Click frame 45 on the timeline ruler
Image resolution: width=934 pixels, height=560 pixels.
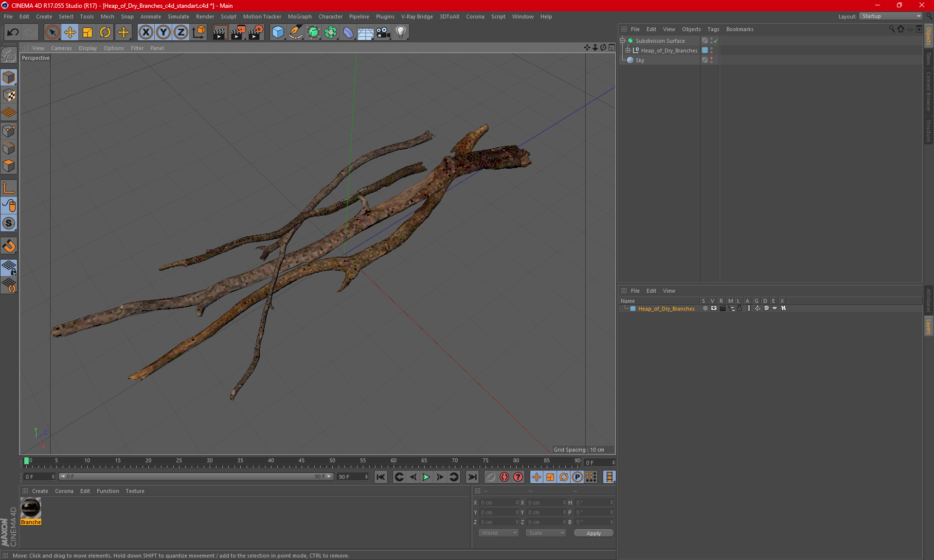302,462
